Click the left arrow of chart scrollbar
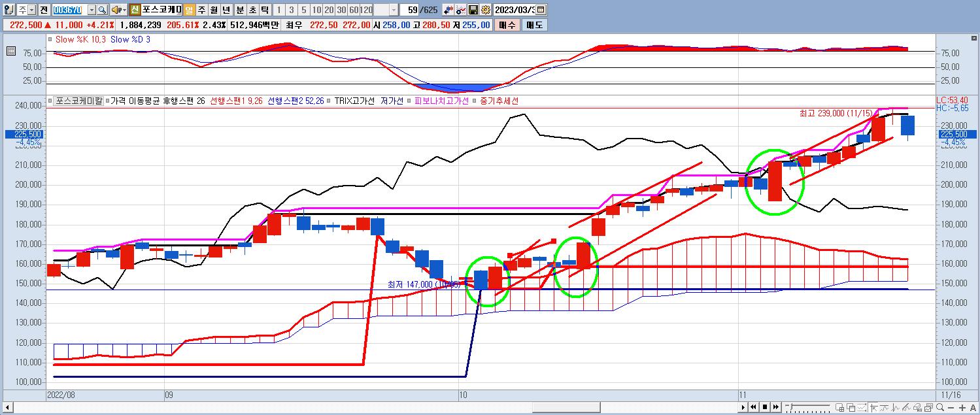Screen dimensions: 980x415 7,408
